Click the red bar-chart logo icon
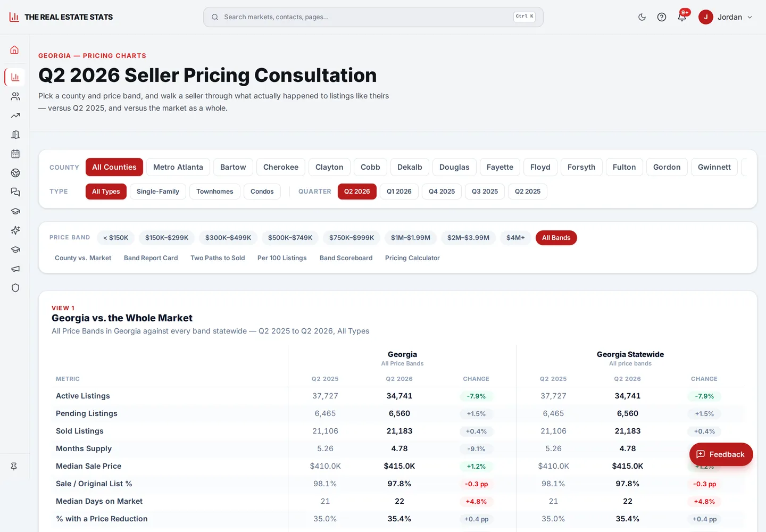Viewport: 766px width, 532px height. point(14,17)
